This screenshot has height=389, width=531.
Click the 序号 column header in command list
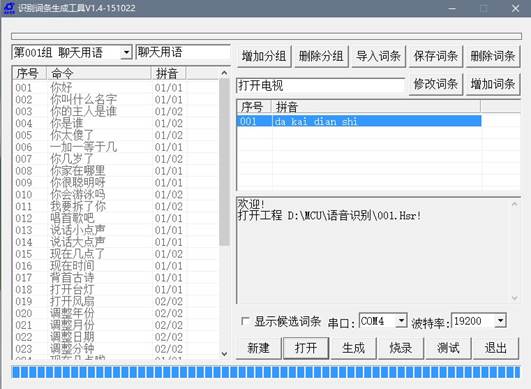(29, 73)
